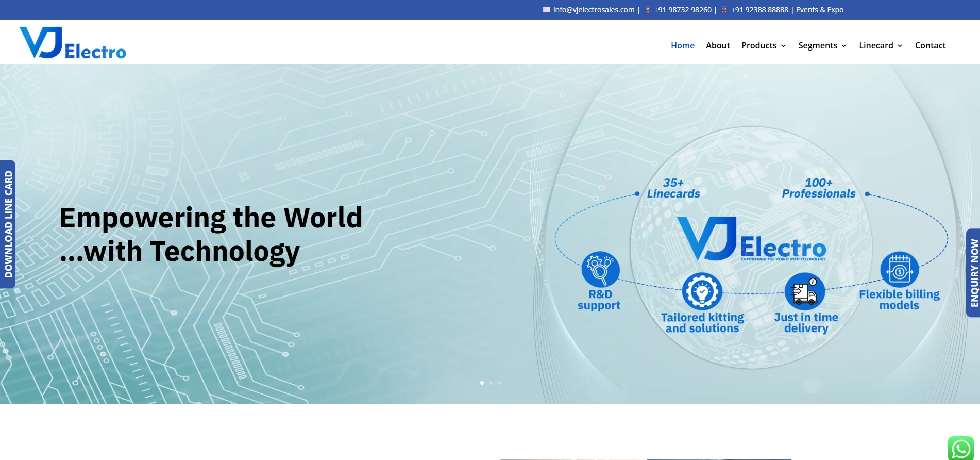Viewport: 980px width, 460px height.
Task: Click the Just in time delivery truck icon
Action: [804, 292]
